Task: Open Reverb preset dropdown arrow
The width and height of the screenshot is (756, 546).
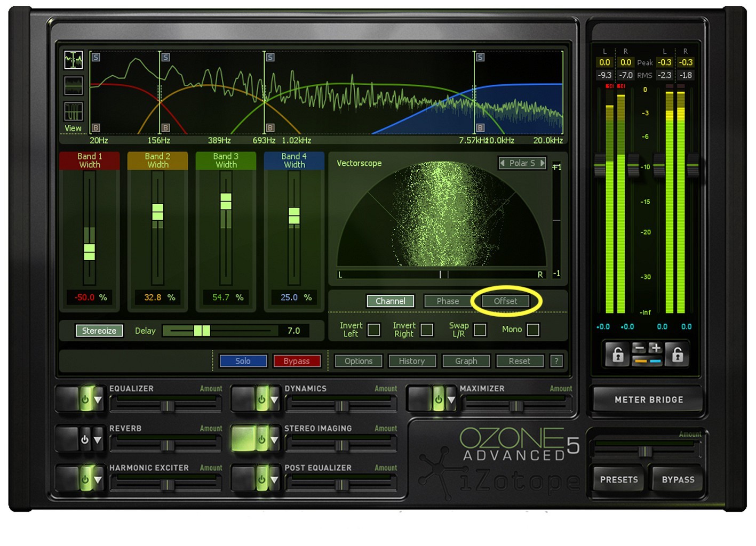Action: click(x=98, y=440)
